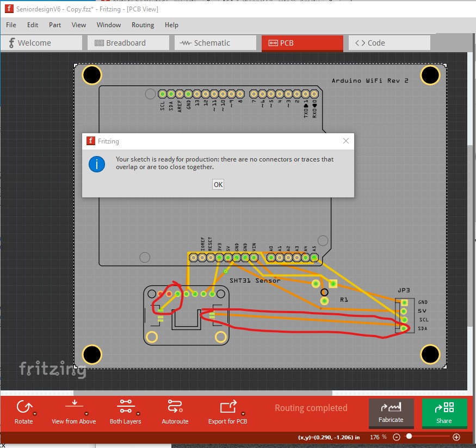This screenshot has height=448, width=476.
Task: Click the 'SHT31 Sensor' label
Action: [x=255, y=281]
